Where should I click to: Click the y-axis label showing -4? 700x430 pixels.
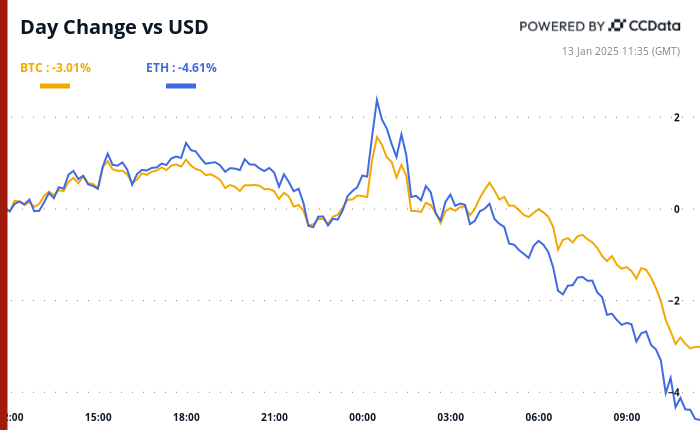[675, 393]
